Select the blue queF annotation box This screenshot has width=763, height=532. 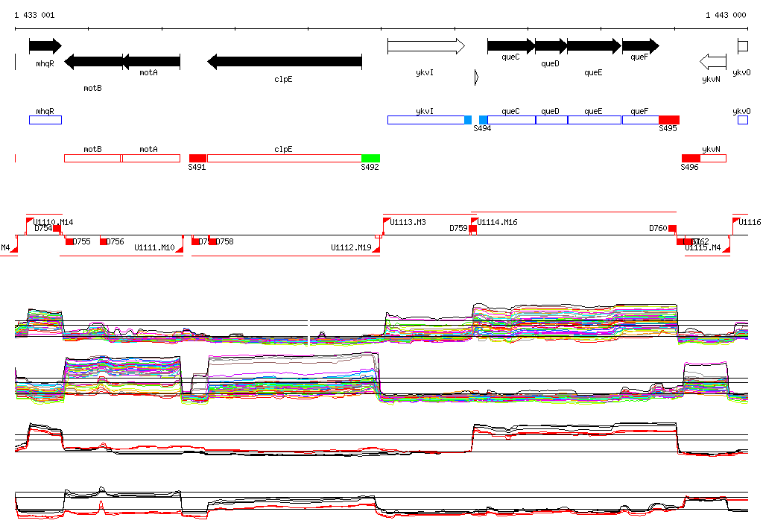641,120
